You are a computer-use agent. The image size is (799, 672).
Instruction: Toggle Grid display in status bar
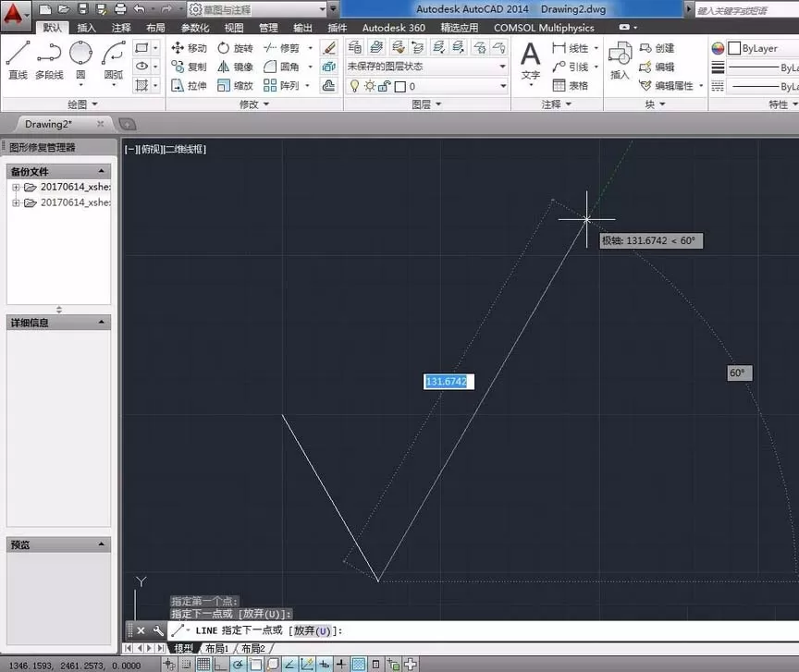(x=203, y=664)
